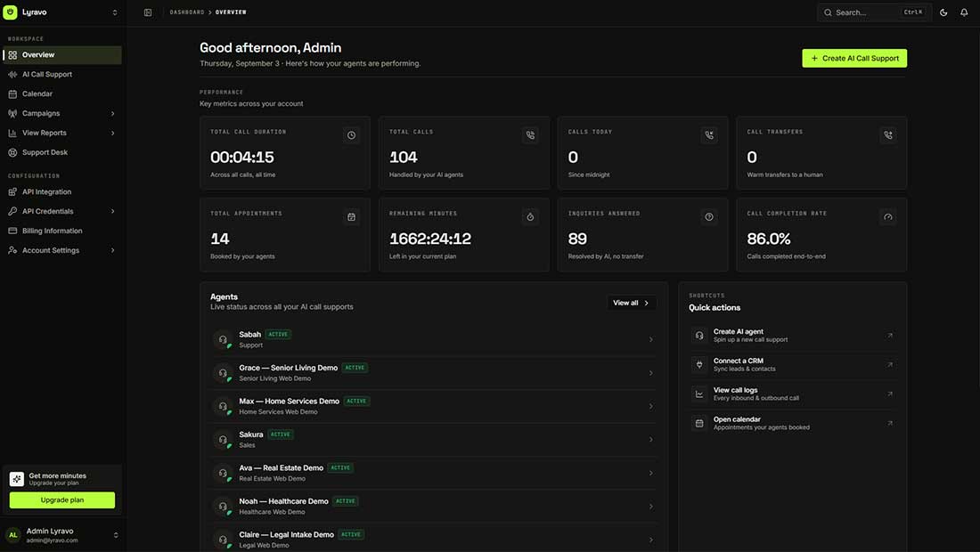Click the chart icon for View call logs
The width and height of the screenshot is (980, 552).
pos(699,394)
